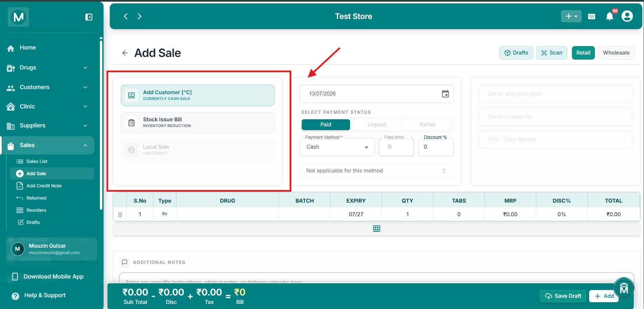The height and width of the screenshot is (309, 644).
Task: Toggle Local Sale CGST/SGST option
Action: [198, 150]
